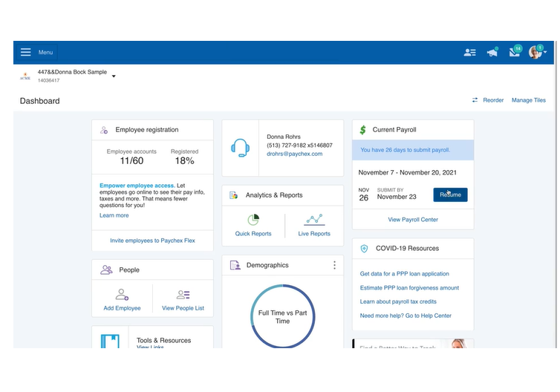Click the pay period November 7 - November 20, 2021
Viewport: 560px width, 392px height.
408,172
